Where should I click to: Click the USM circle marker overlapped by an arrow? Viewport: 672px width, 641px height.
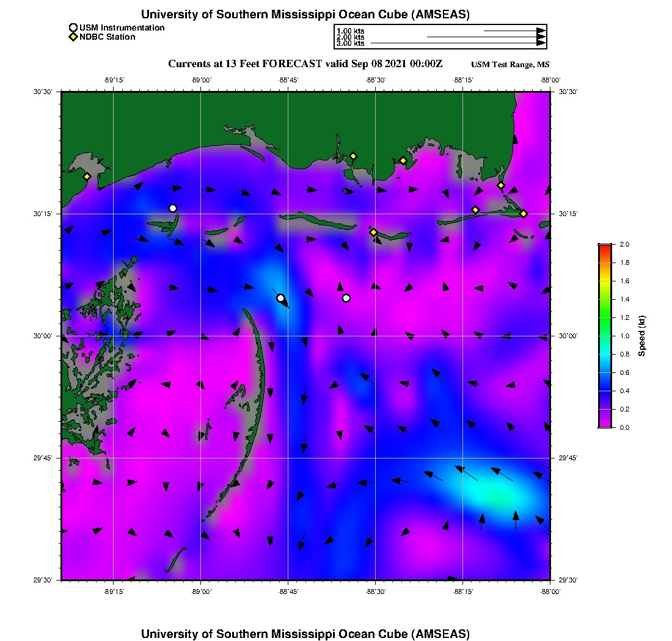(x=280, y=298)
